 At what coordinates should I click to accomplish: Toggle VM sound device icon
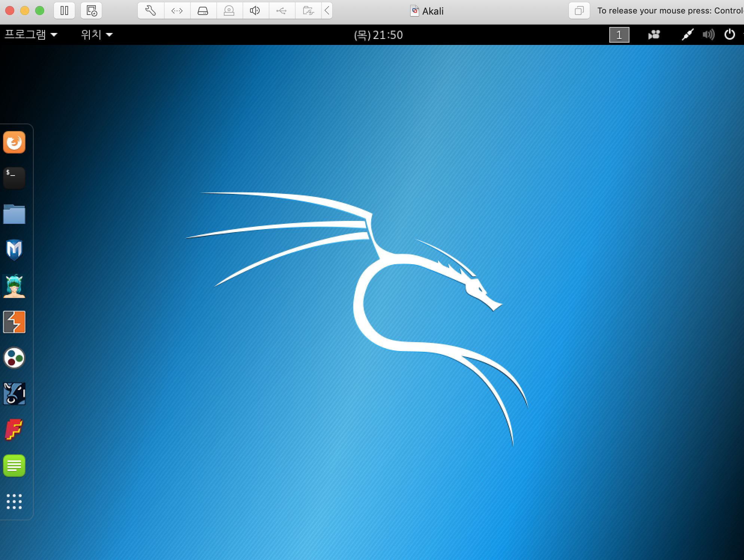(255, 10)
